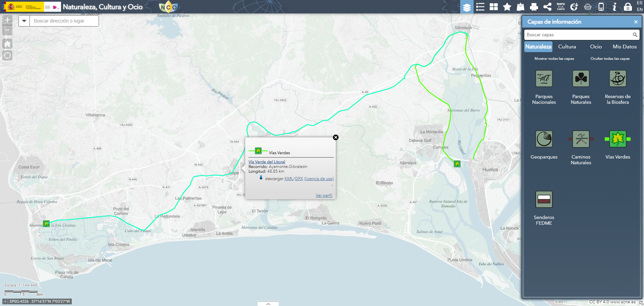The width and height of the screenshot is (644, 306).
Task: Open the download basket icon
Action: 588,7
